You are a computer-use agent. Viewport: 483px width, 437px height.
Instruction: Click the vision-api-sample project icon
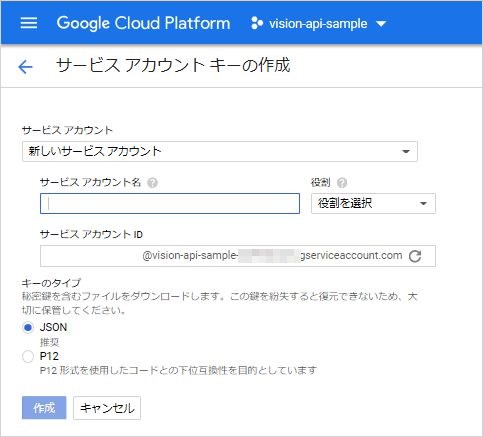[257, 23]
